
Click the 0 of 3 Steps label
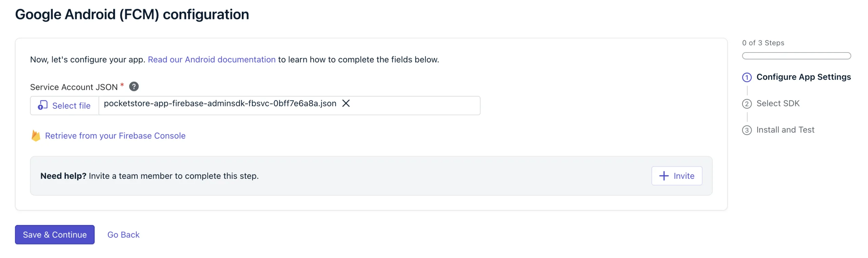(763, 43)
